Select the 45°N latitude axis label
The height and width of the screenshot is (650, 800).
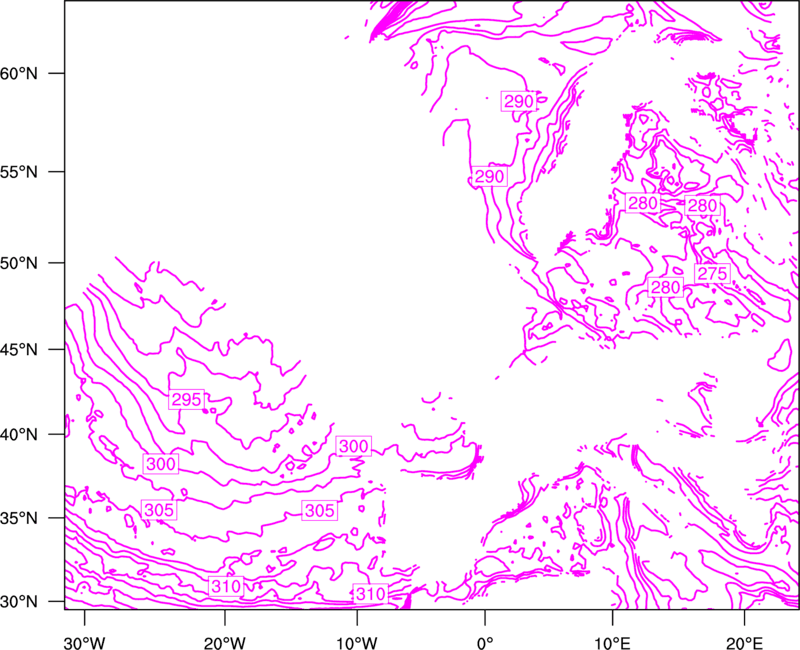click(x=19, y=349)
